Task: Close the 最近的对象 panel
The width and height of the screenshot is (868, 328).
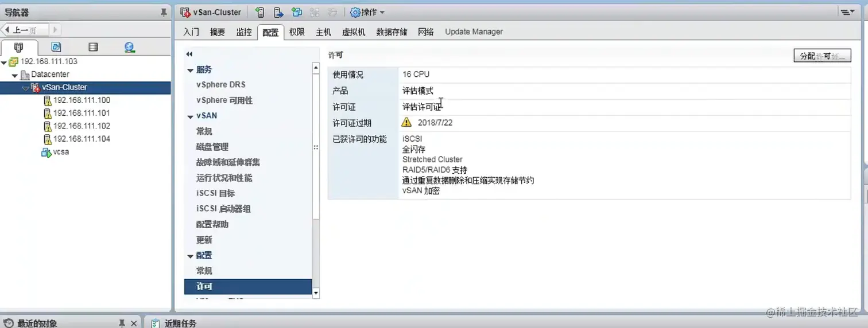Action: coord(134,323)
